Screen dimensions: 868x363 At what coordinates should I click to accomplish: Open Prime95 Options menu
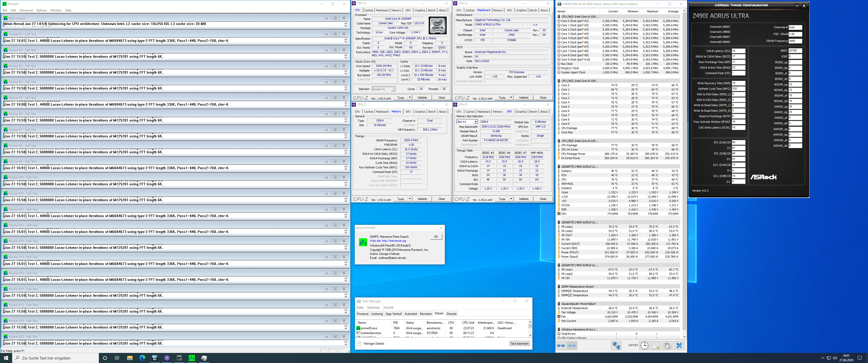coord(41,10)
